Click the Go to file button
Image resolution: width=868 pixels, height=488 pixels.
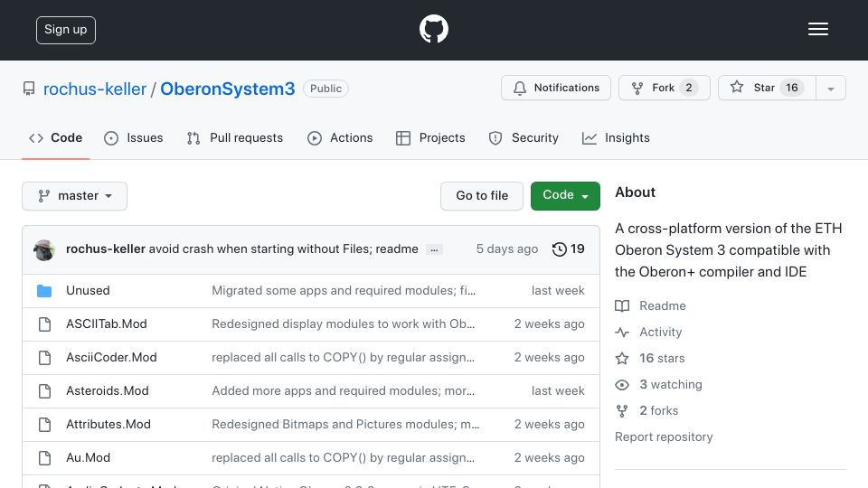(x=482, y=196)
